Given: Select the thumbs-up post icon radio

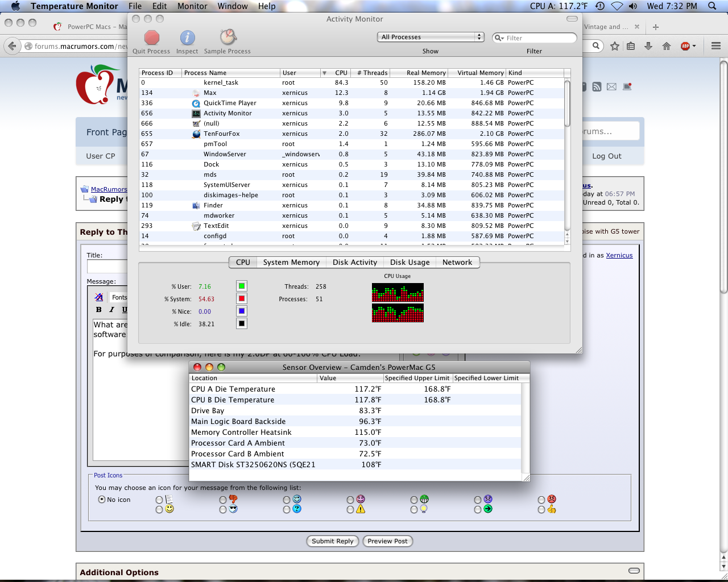Looking at the screenshot, I should 541,510.
